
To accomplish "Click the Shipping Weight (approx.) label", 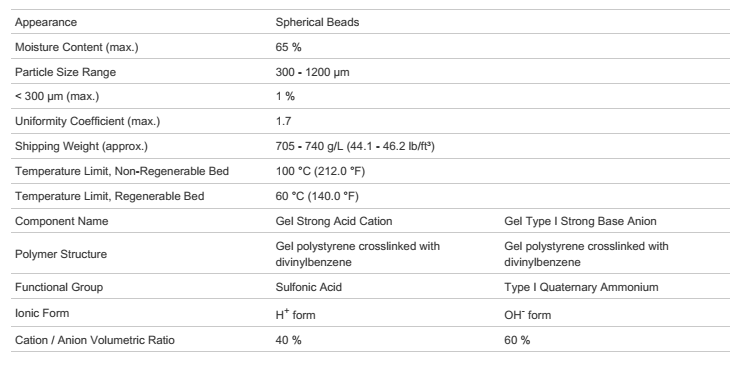I will [x=81, y=146].
